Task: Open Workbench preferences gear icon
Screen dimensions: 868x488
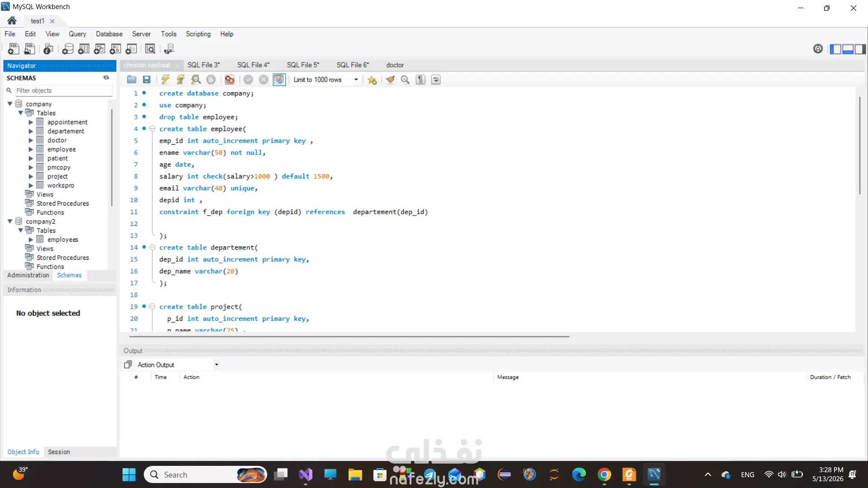Action: click(x=818, y=49)
